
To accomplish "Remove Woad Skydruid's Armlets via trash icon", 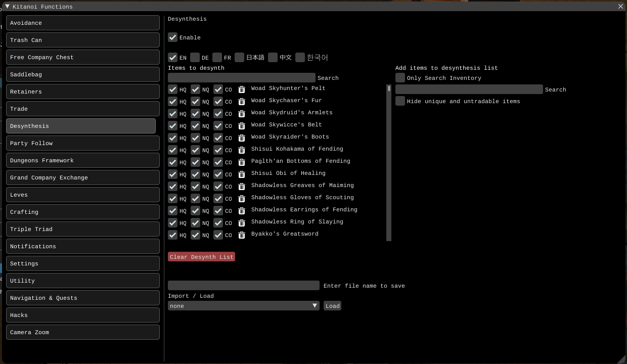I will tap(242, 113).
